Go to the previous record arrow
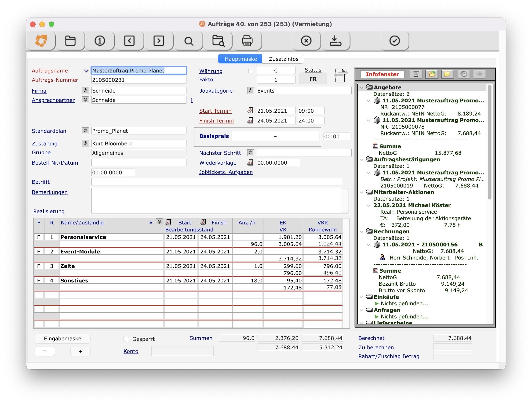Screen dimensions: 532x404 click(129, 41)
